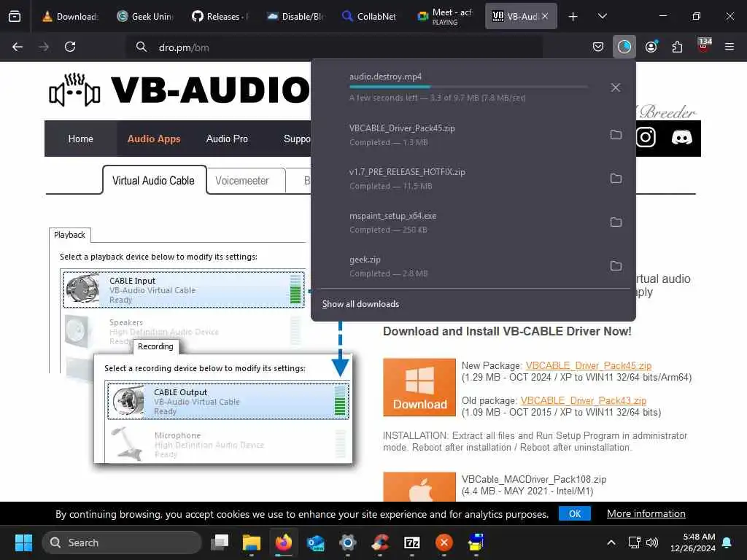Viewport: 747px width, 560px height.
Task: Go forward with the toolbar arrow
Action: click(44, 47)
